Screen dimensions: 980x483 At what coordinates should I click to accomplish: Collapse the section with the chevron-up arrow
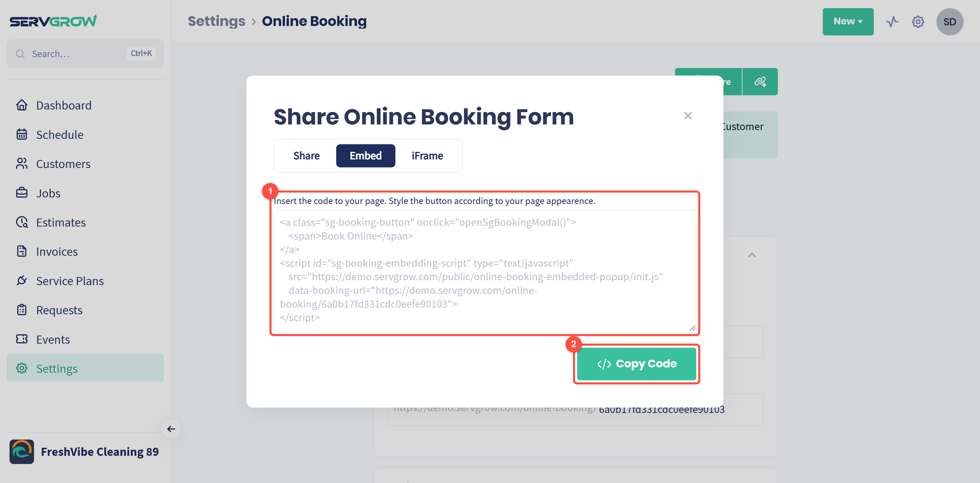pyautogui.click(x=752, y=255)
